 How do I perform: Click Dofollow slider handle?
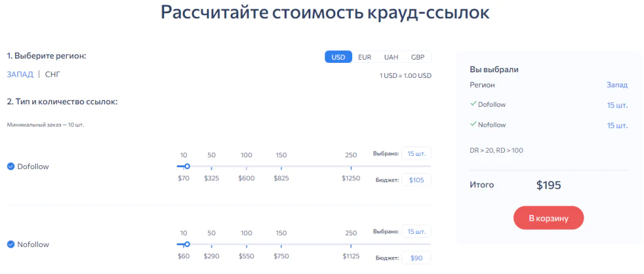[x=187, y=167]
